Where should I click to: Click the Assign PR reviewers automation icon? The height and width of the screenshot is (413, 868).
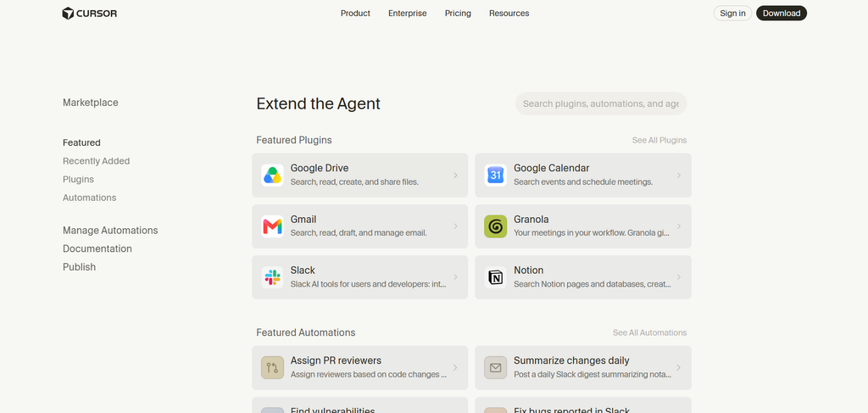tap(272, 367)
